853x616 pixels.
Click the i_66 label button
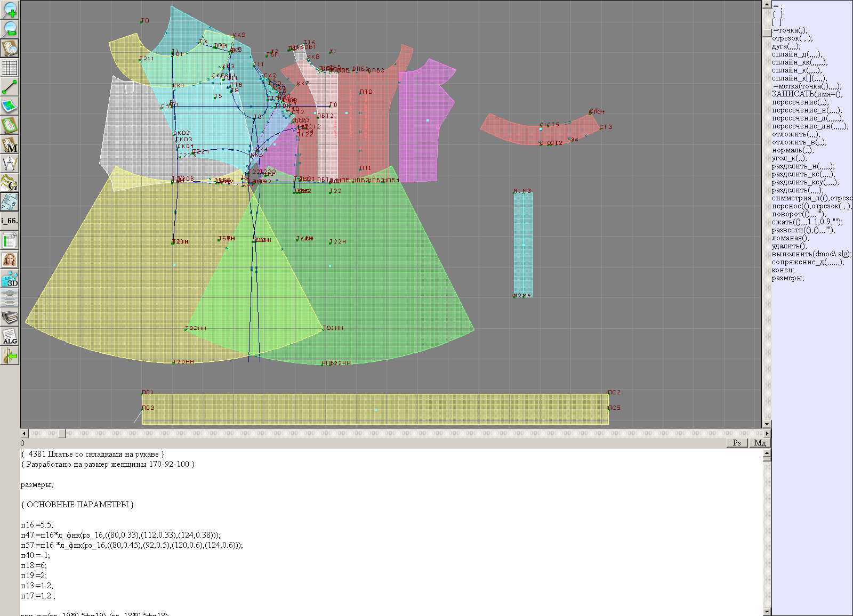(10, 221)
